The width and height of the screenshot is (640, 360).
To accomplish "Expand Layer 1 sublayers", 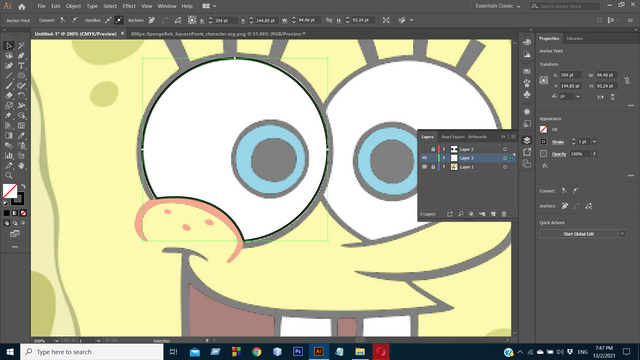I will 444,167.
